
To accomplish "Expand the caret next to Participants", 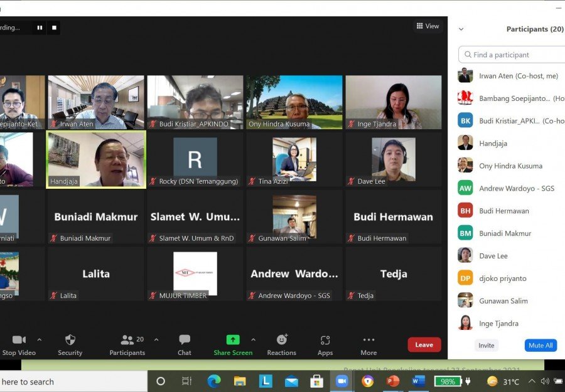I will coord(156,339).
